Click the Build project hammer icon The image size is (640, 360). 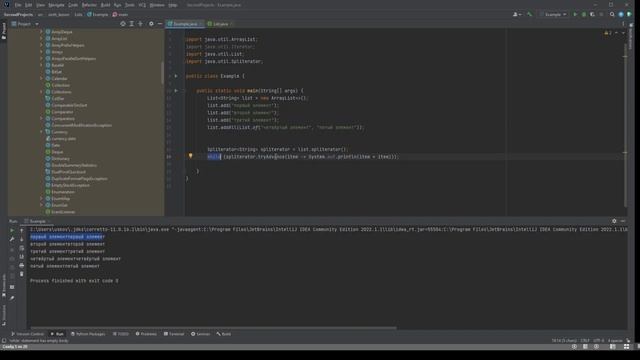click(x=529, y=14)
